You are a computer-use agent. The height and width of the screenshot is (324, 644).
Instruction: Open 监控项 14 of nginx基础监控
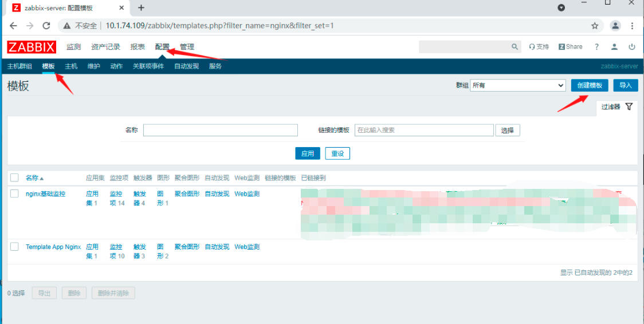117,198
